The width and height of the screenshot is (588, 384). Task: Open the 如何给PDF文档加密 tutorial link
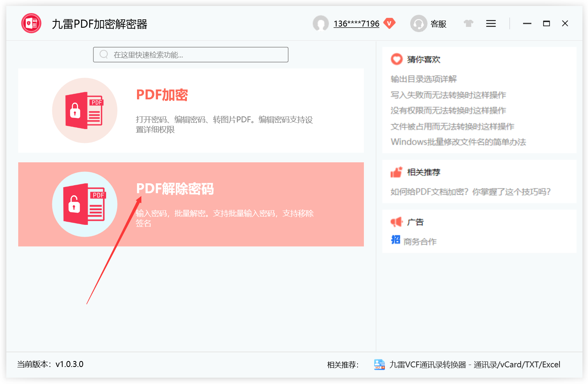point(470,192)
